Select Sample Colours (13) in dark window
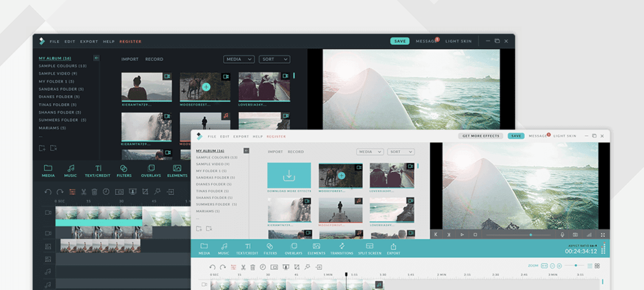The height and width of the screenshot is (290, 644). point(63,66)
